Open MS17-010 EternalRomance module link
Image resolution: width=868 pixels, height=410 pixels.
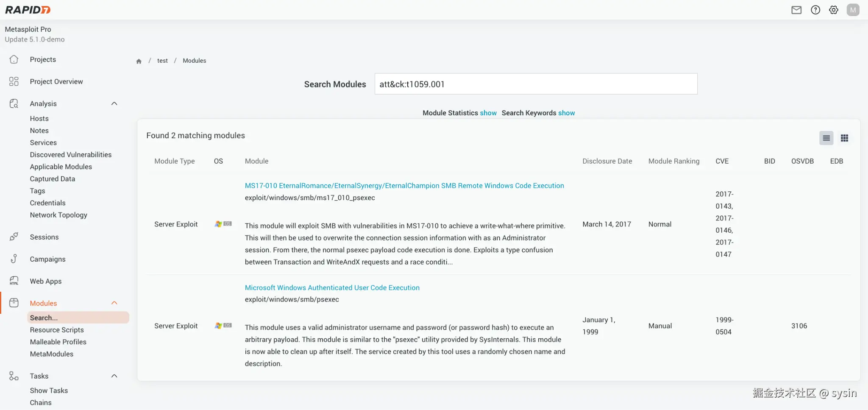(x=404, y=186)
